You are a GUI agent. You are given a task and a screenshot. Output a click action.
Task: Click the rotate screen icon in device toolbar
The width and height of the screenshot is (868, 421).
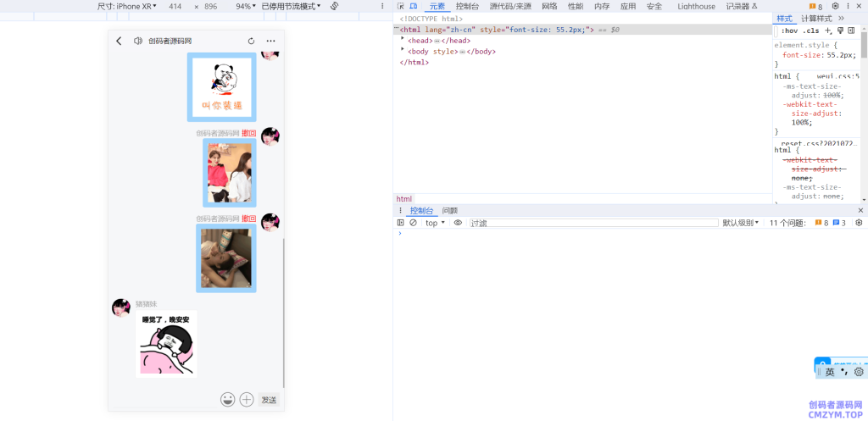[x=335, y=6]
